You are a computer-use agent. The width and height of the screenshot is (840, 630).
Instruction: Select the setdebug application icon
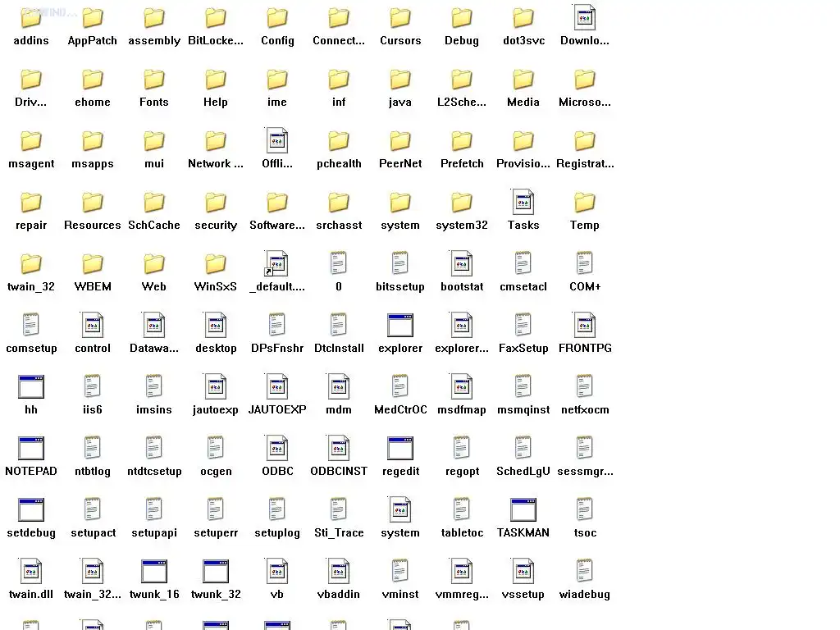(31, 510)
